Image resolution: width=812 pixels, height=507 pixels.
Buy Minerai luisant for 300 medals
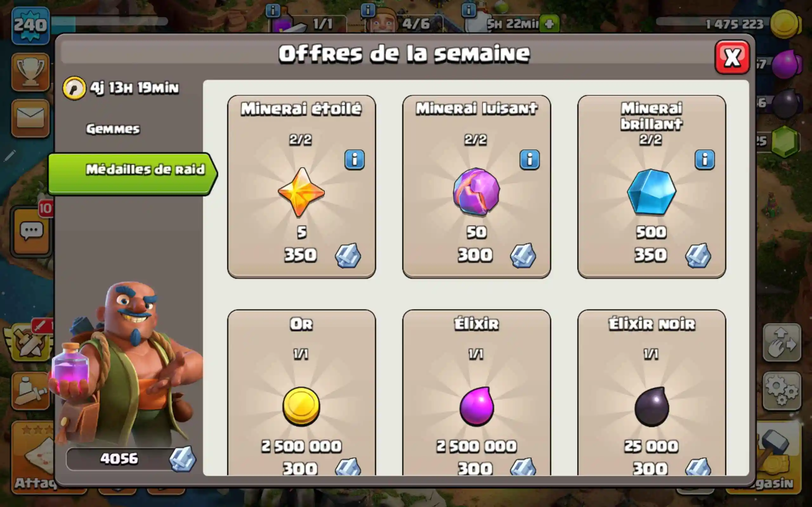(476, 187)
